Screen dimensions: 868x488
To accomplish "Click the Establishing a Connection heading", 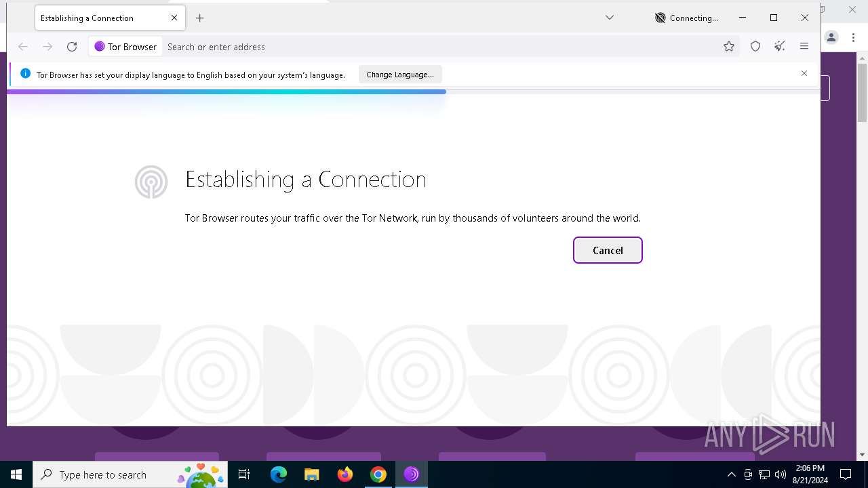I will pyautogui.click(x=306, y=180).
